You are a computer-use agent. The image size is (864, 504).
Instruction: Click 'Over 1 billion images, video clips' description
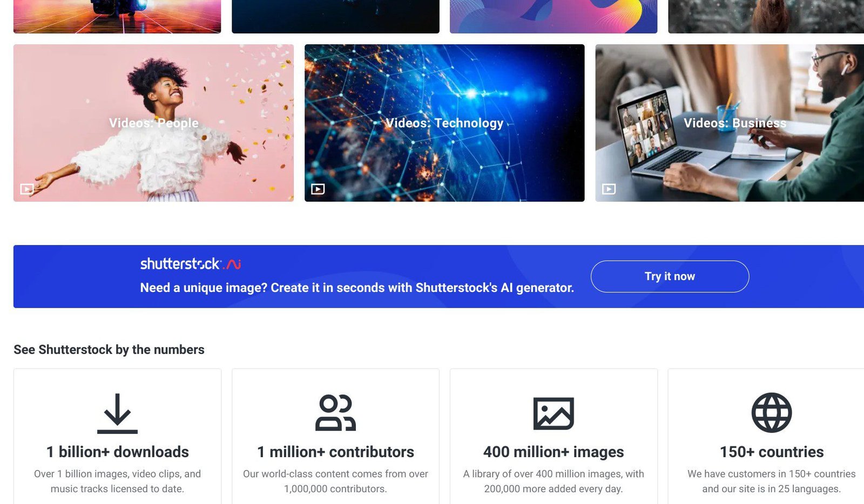(117, 481)
